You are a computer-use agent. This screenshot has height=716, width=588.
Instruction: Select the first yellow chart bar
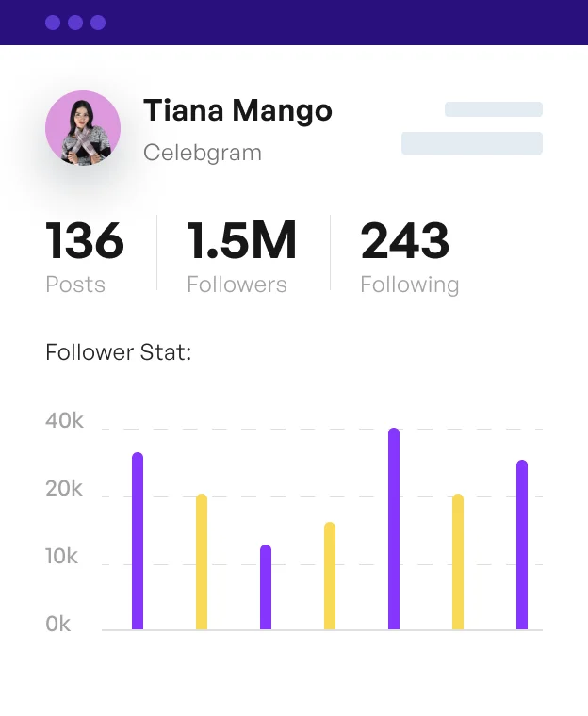pos(202,561)
